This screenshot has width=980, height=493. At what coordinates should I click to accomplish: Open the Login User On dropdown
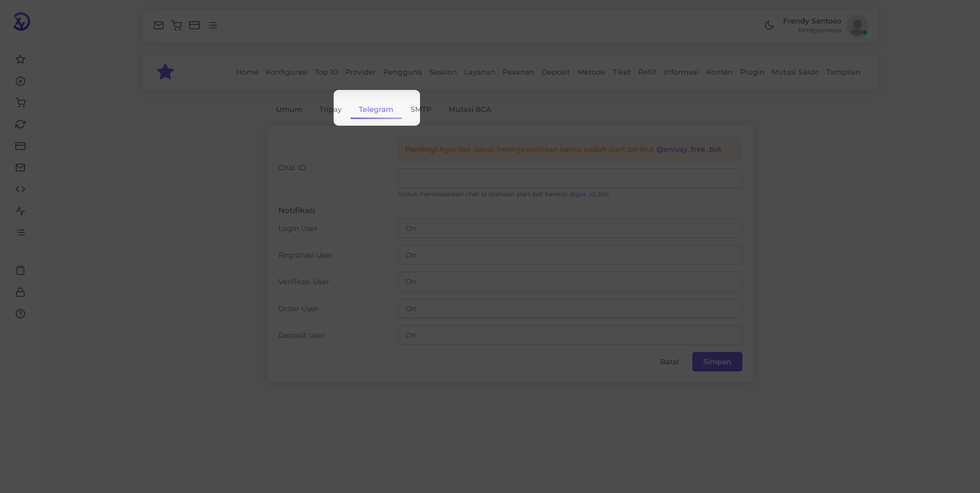pyautogui.click(x=570, y=228)
